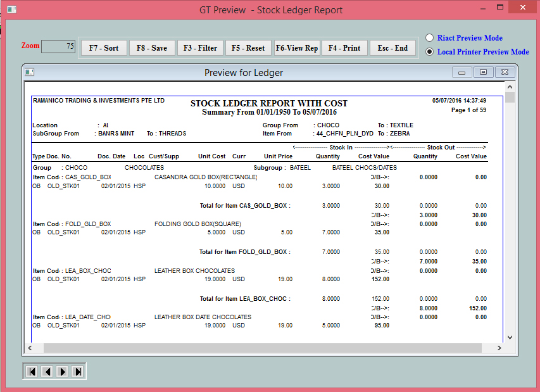
Task: Close the Preview for Ledger window
Action: [x=505, y=73]
